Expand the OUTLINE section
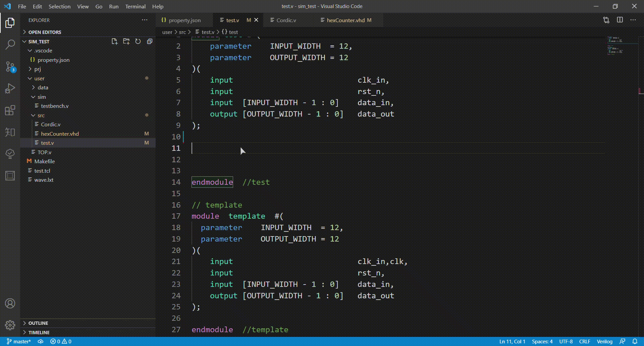The image size is (644, 346). [x=88, y=323]
